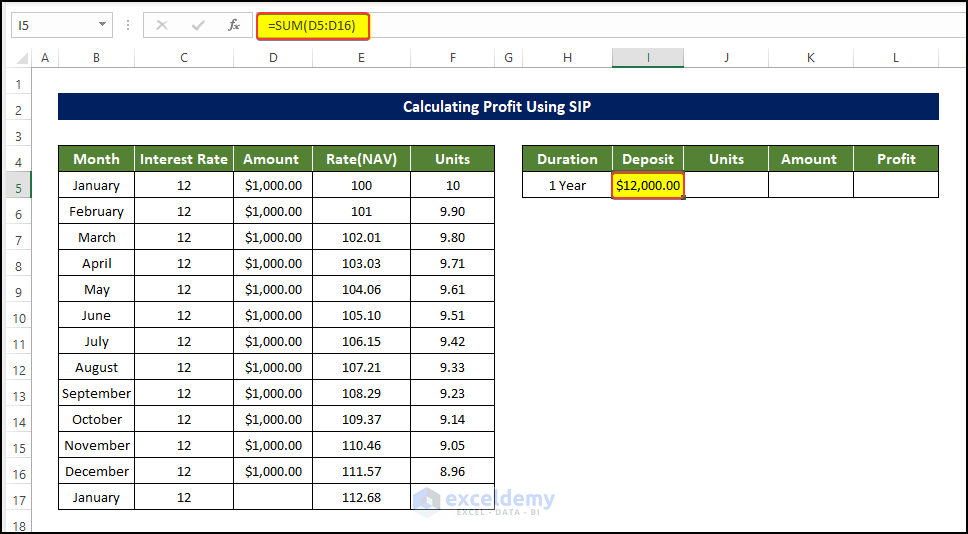Click the empty Profit cell under header
The image size is (968, 534).
[896, 185]
